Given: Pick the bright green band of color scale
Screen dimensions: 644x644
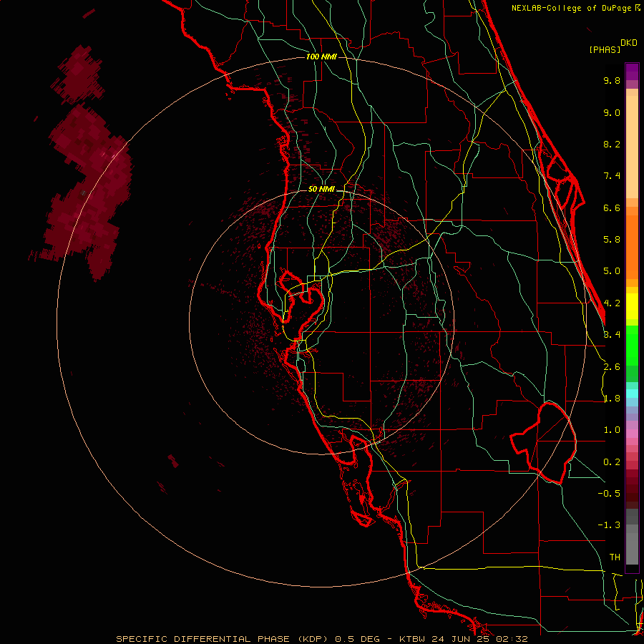Looking at the screenshot, I should click(x=632, y=346).
